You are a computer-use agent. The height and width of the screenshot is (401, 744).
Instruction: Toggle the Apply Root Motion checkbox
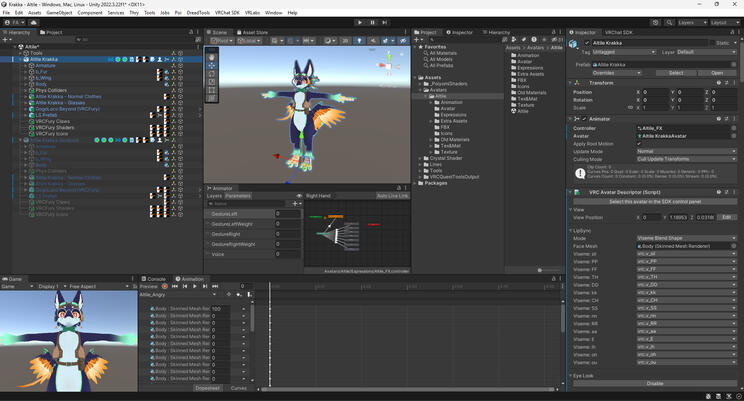click(640, 143)
